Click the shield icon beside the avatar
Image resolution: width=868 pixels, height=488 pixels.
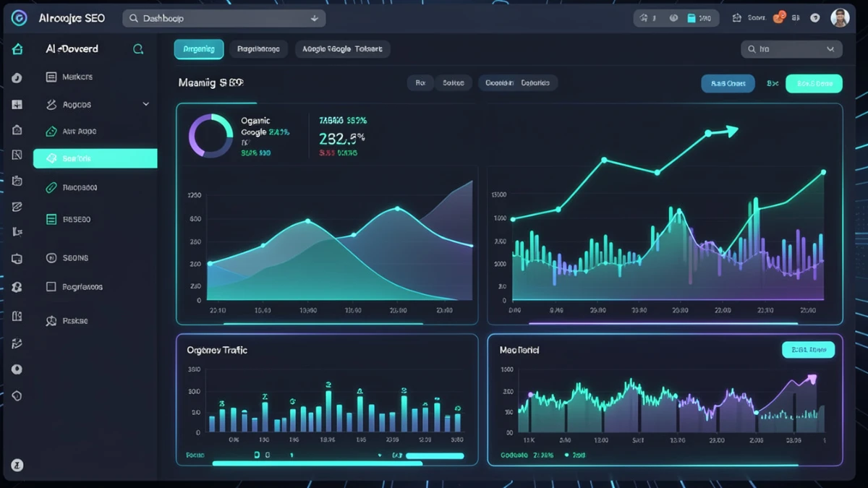point(815,18)
